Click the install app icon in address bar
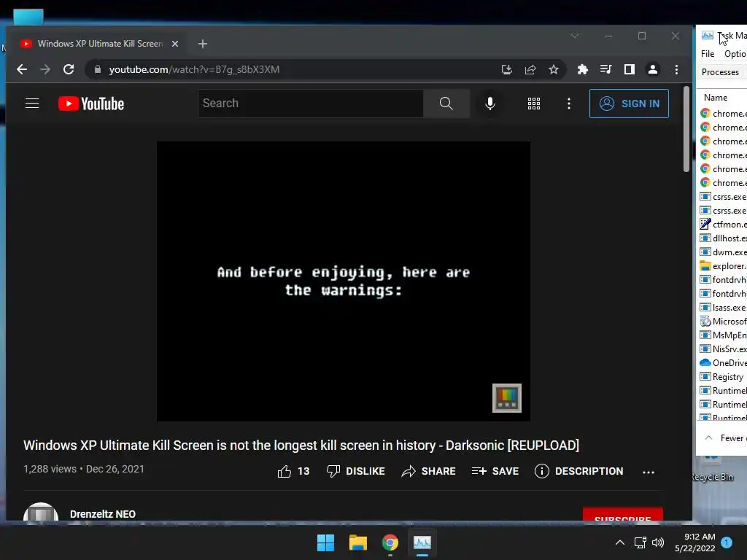Image resolution: width=747 pixels, height=560 pixels. tap(507, 69)
